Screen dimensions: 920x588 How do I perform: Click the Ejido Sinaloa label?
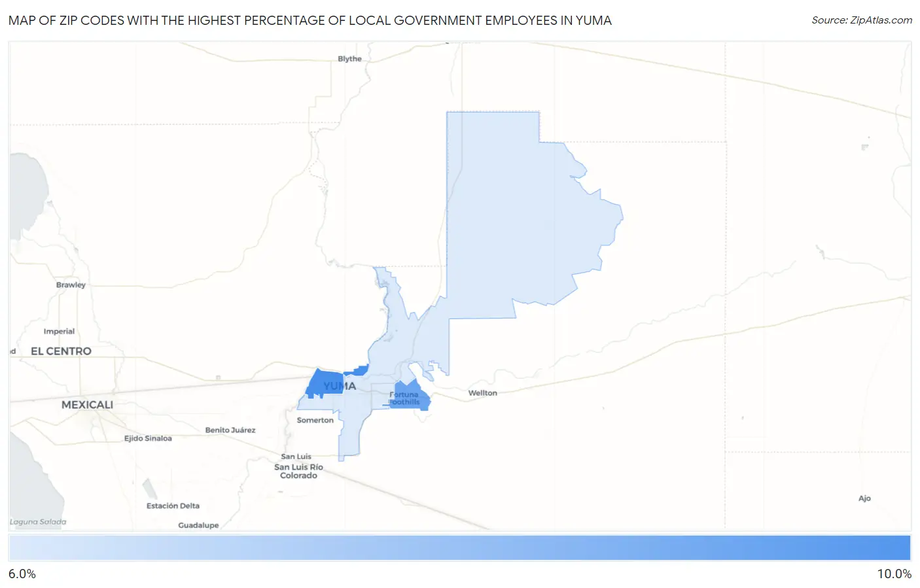click(x=148, y=438)
